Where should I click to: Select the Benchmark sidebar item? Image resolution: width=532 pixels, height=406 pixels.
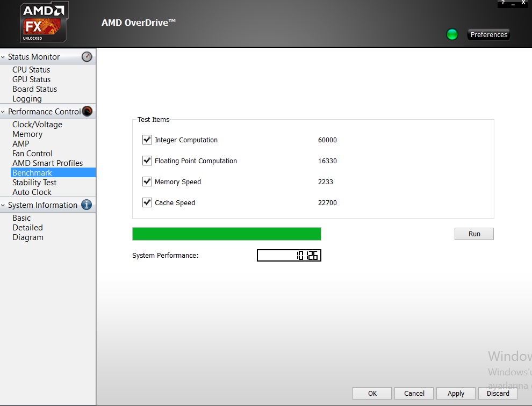click(53, 172)
